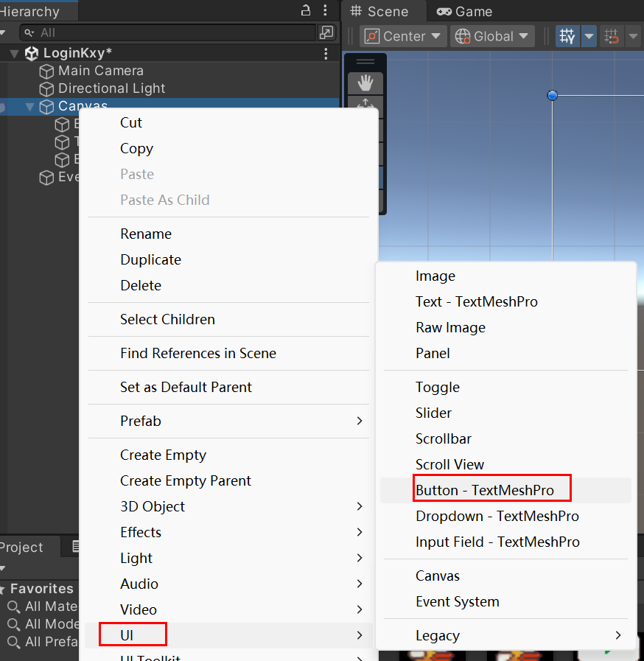The width and height of the screenshot is (644, 661).
Task: Select the Hand tool in Scene view
Action: [365, 83]
